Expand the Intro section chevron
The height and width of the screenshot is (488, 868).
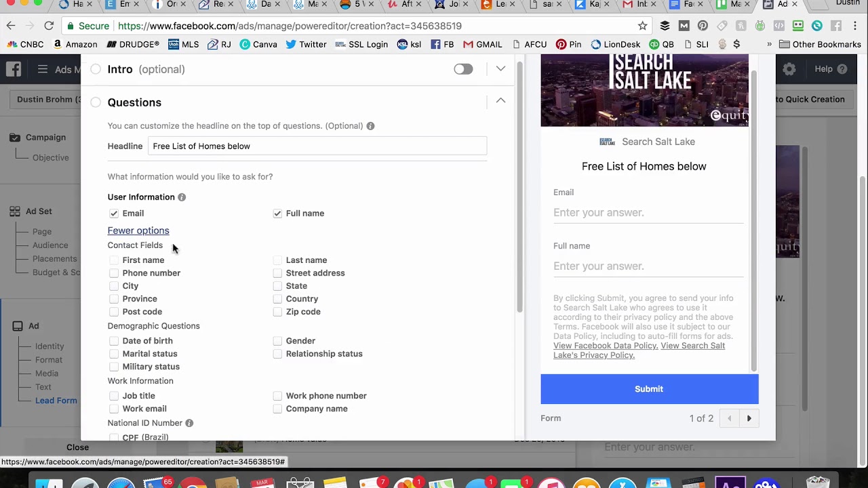click(x=500, y=69)
